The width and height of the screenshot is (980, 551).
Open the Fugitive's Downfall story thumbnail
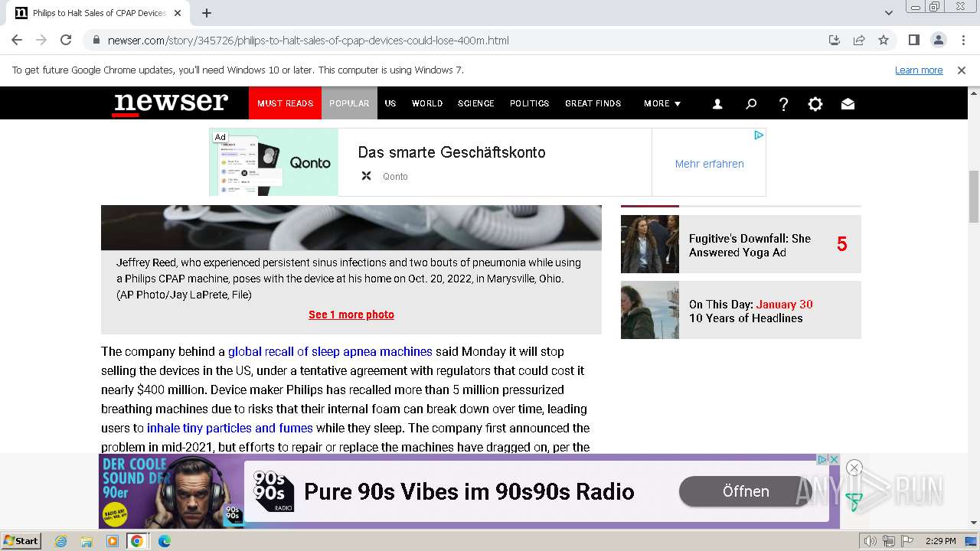click(x=650, y=244)
